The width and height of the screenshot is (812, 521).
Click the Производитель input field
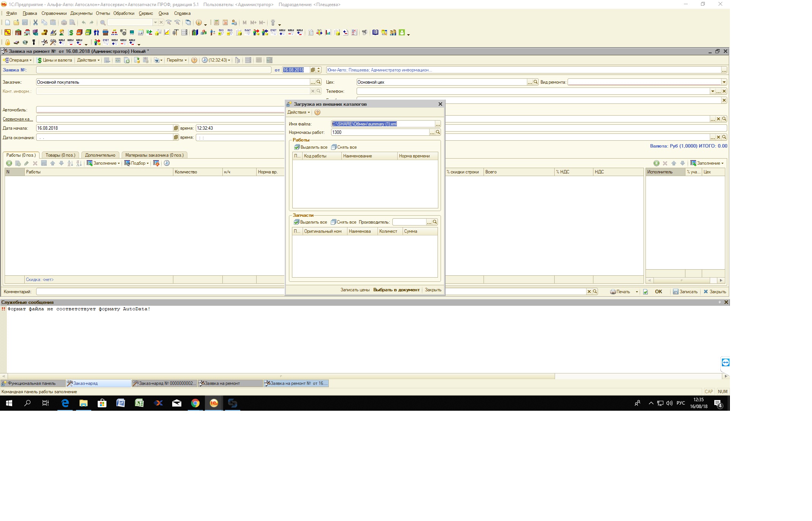pyautogui.click(x=409, y=222)
